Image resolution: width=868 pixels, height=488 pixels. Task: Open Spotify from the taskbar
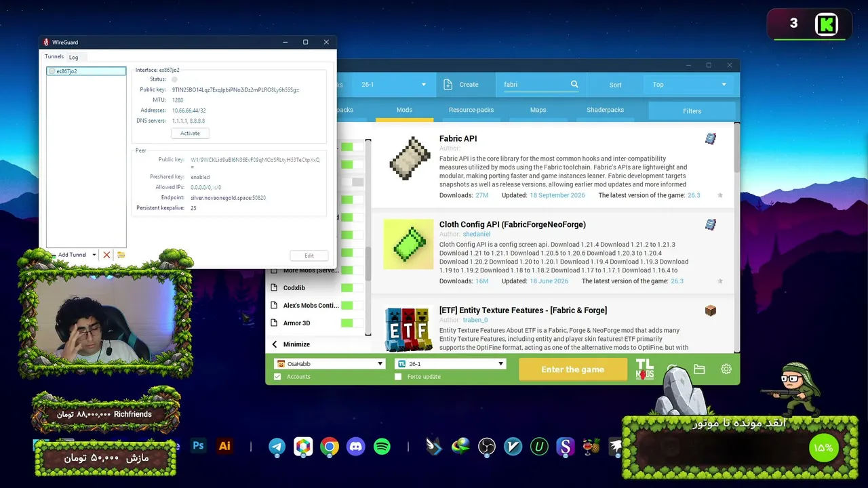382,446
